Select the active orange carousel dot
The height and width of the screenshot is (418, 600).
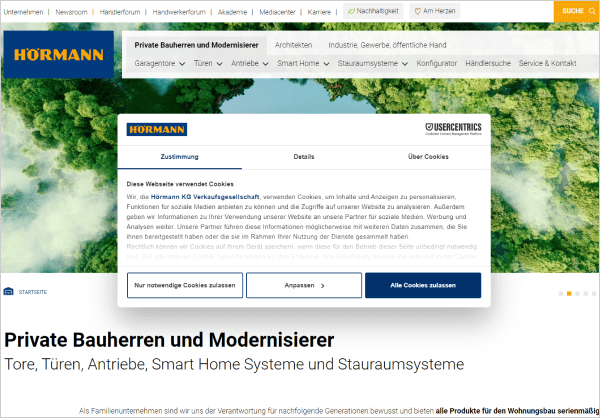[x=569, y=294]
